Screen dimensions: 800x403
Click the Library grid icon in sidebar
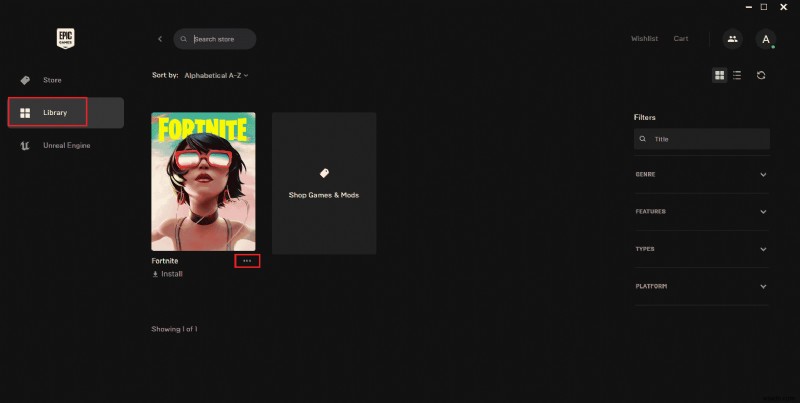tap(25, 113)
